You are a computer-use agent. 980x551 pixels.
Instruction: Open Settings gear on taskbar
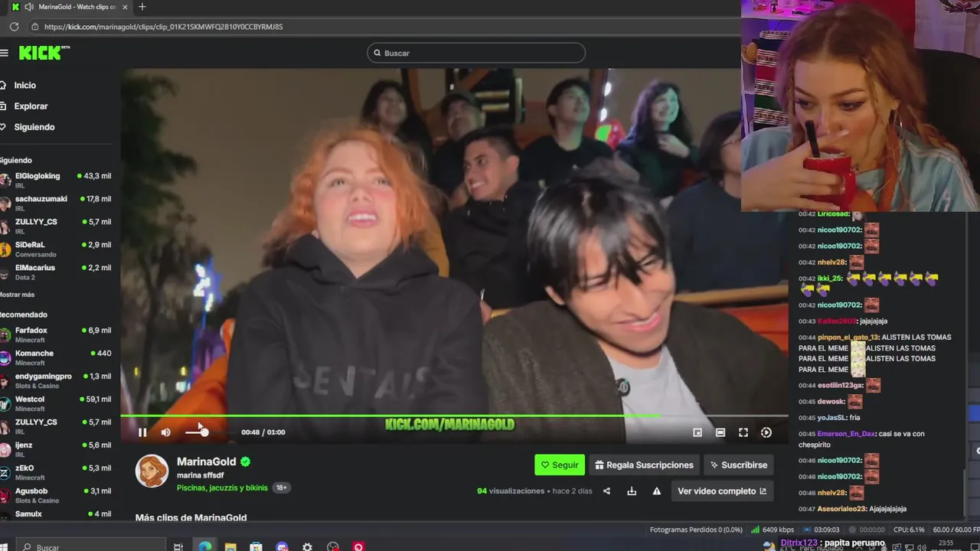[307, 546]
